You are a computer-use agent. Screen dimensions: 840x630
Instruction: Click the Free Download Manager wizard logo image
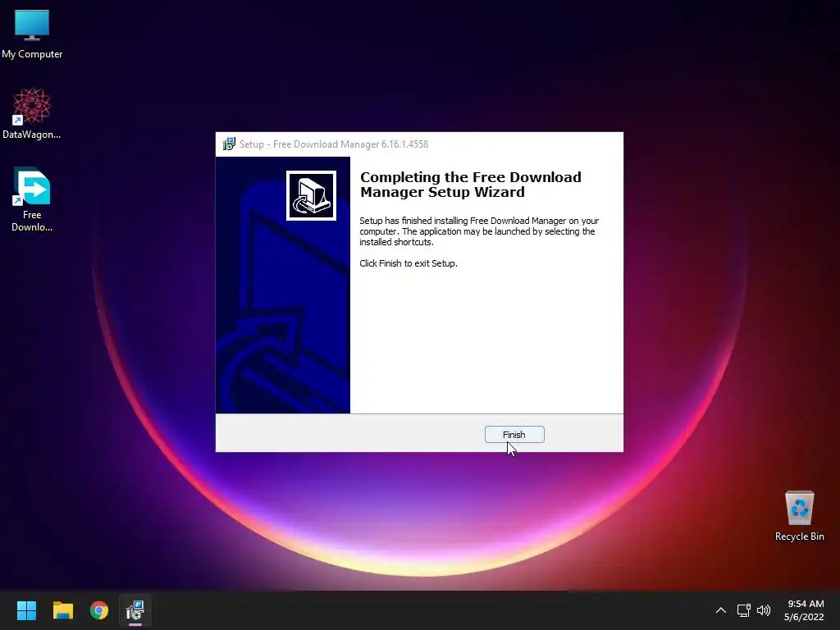[x=311, y=195]
